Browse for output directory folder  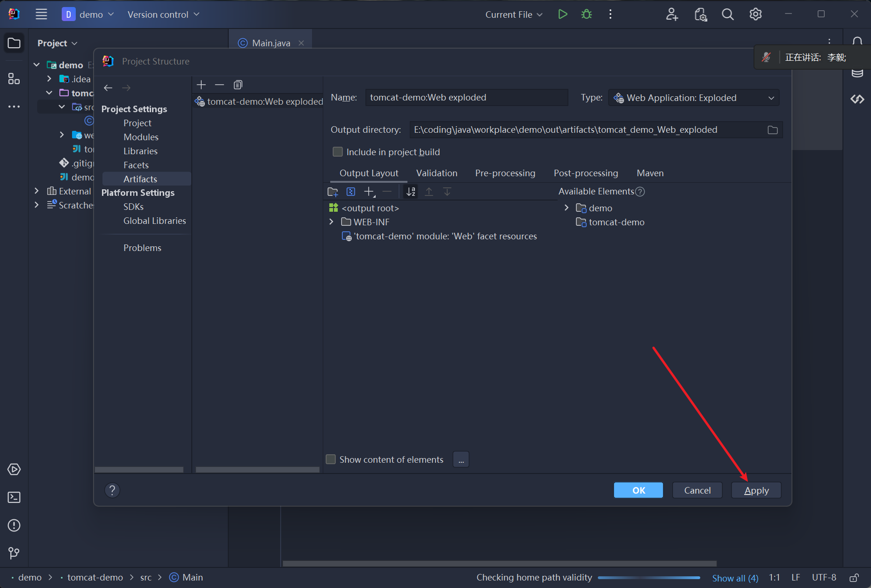tap(772, 130)
